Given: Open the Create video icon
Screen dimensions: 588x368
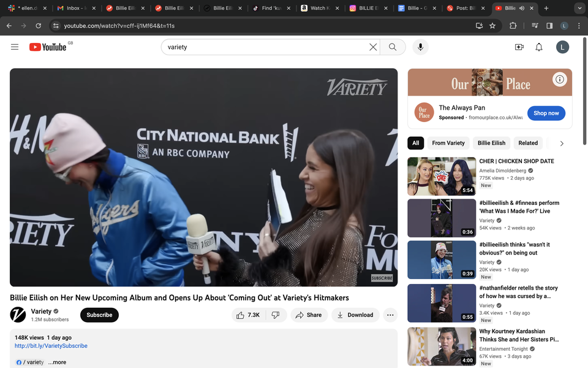Looking at the screenshot, I should 519,47.
